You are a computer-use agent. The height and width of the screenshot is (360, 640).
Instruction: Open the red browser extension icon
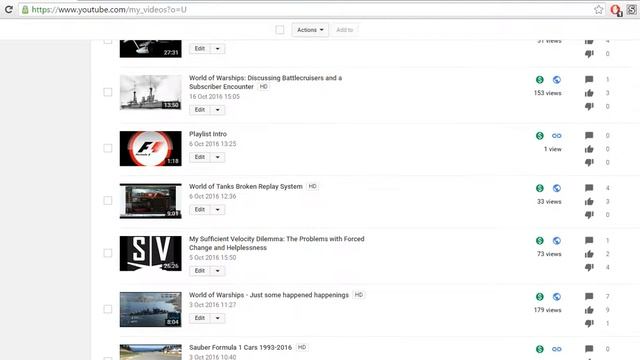point(616,10)
